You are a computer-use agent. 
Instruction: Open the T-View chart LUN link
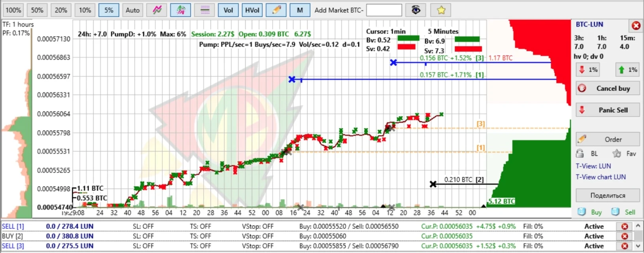point(601,177)
